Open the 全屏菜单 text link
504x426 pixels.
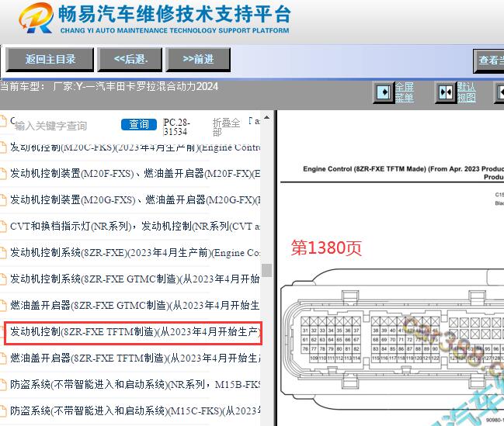[405, 92]
